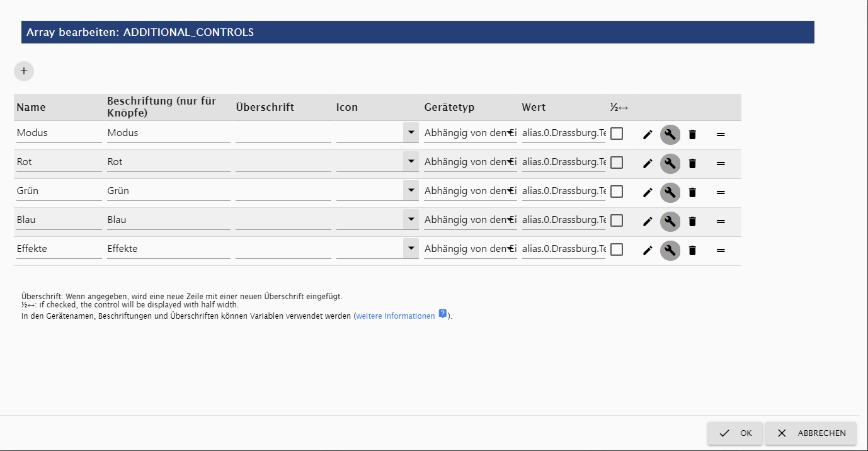
Task: Toggle half width checkbox for Grün row
Action: click(617, 191)
